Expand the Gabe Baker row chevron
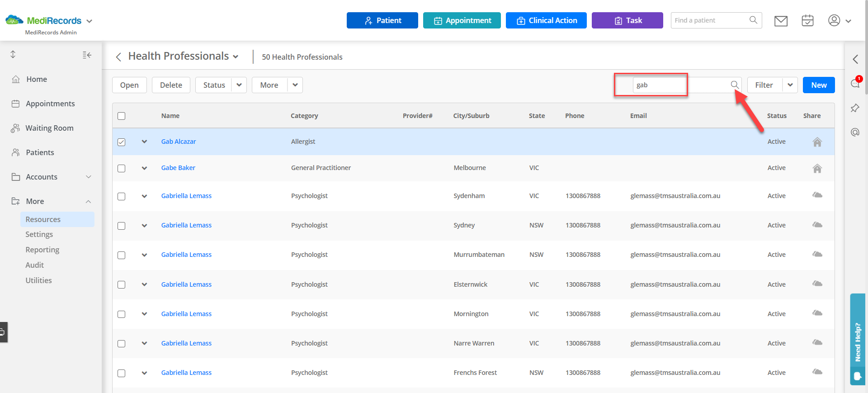Screen dimensions: 868x393 click(144, 168)
